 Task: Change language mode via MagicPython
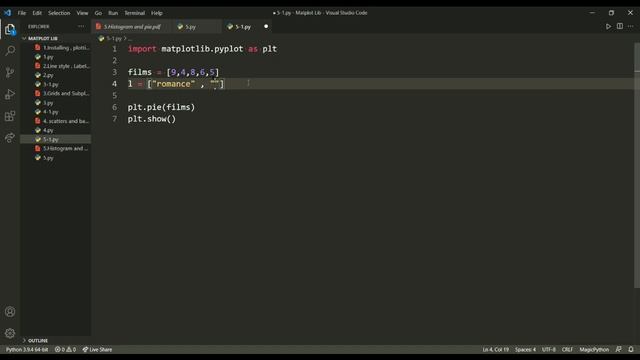pyautogui.click(x=594, y=349)
